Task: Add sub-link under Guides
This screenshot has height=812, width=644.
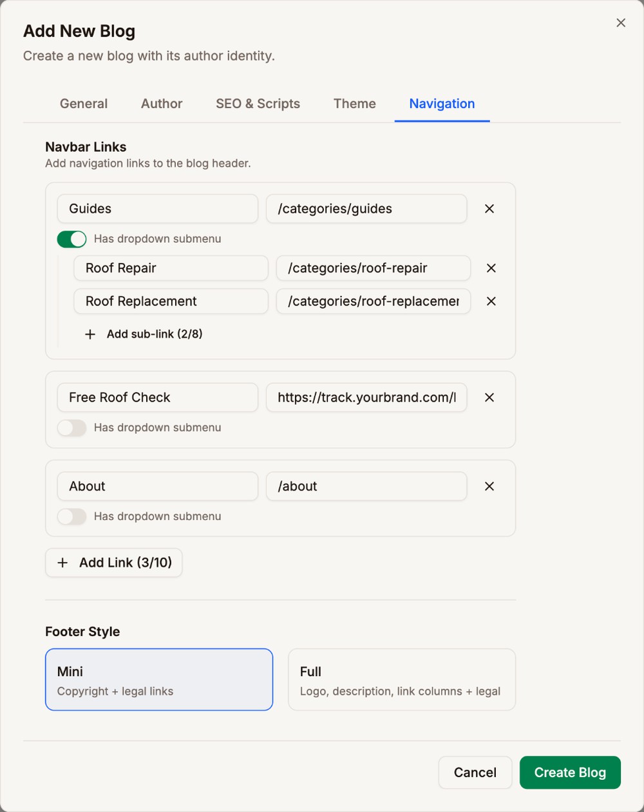Action: pyautogui.click(x=145, y=334)
